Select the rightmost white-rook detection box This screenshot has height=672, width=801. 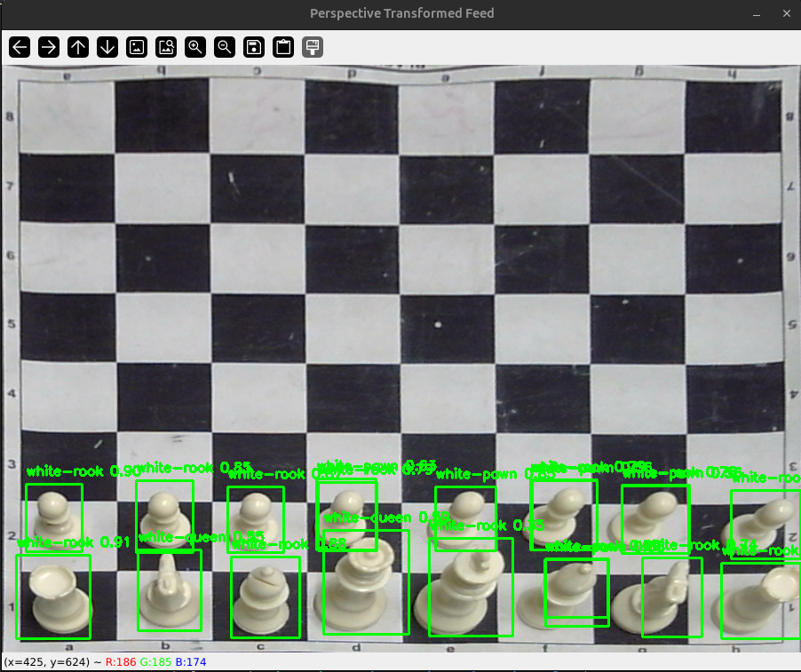tap(759, 599)
